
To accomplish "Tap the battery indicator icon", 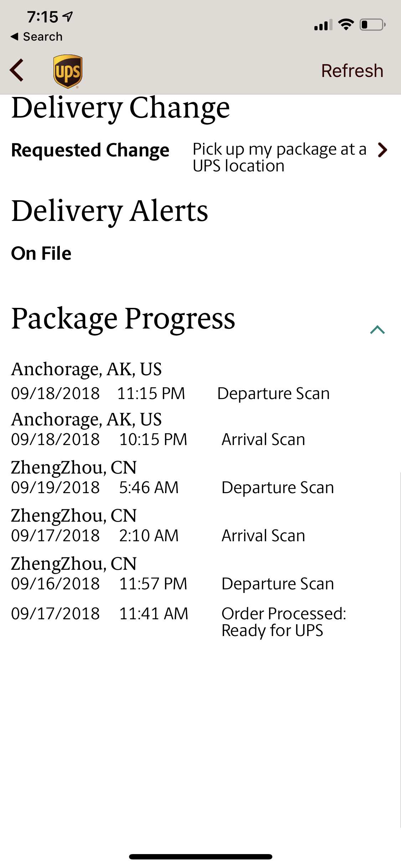I will click(372, 25).
